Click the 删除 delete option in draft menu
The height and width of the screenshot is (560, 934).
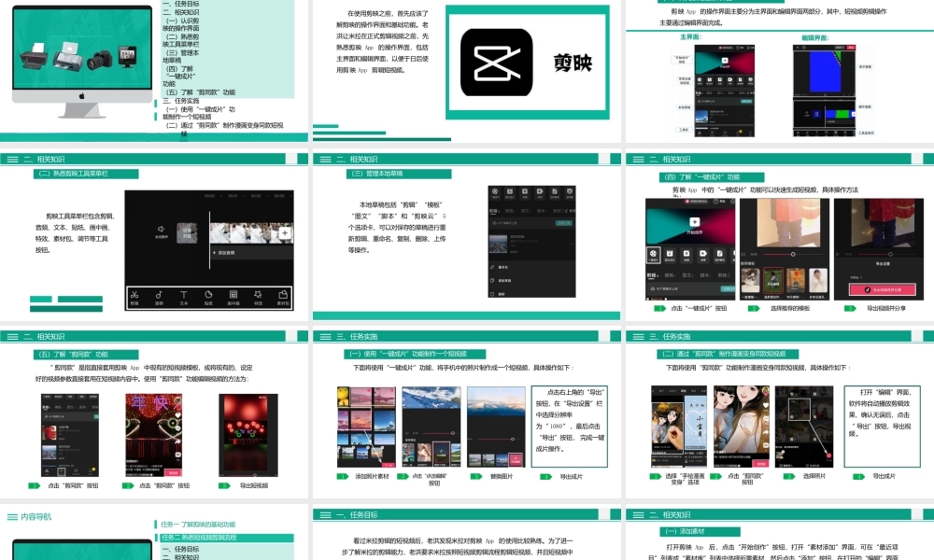tap(498, 293)
